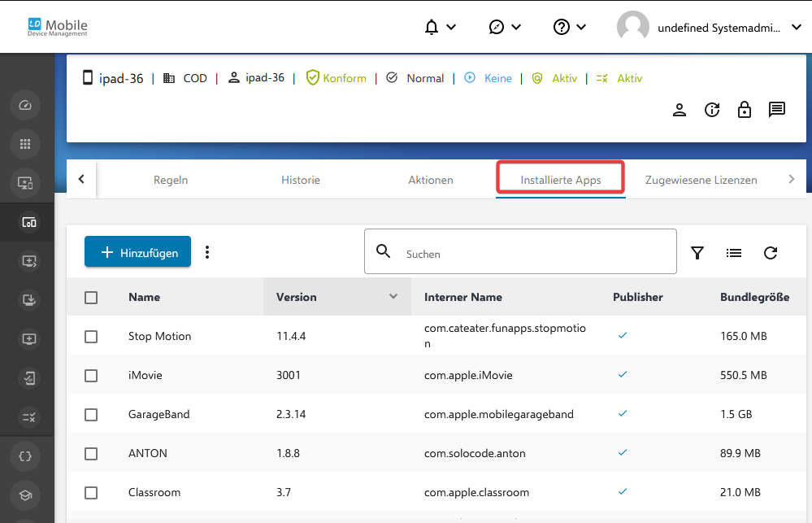This screenshot has width=812, height=523.
Task: Click the compass icon in header
Action: 496,27
